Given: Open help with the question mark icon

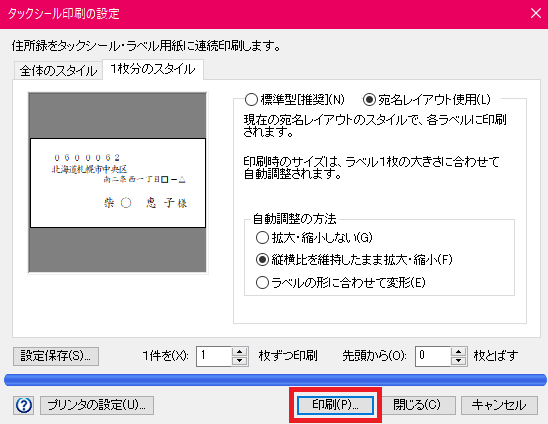Looking at the screenshot, I should [24, 405].
